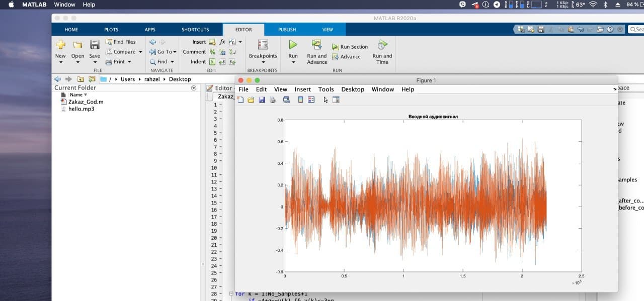
Task: Toggle the Edit Plot arrow tool
Action: [x=326, y=100]
